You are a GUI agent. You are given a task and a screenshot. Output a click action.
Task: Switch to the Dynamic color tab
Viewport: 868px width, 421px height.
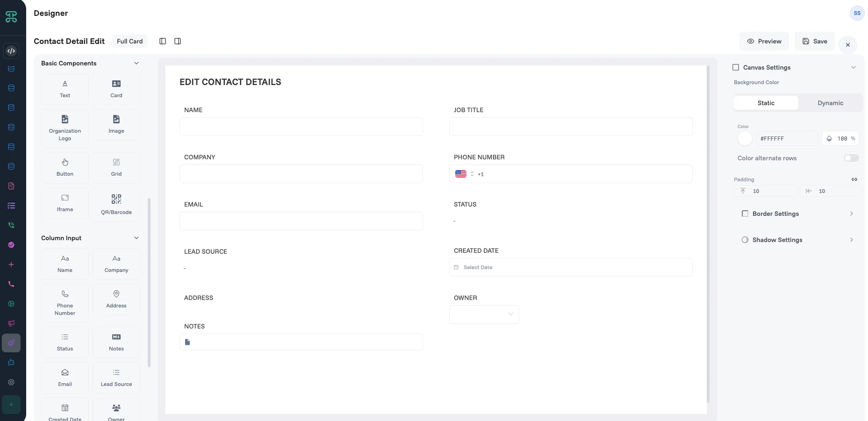click(830, 103)
